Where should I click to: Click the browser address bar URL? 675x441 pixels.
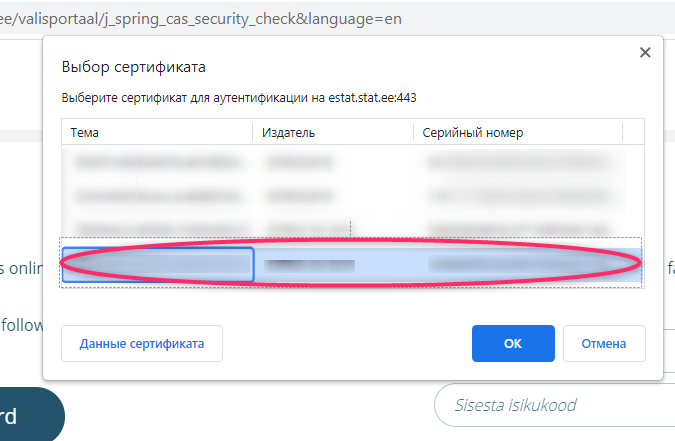(201, 19)
